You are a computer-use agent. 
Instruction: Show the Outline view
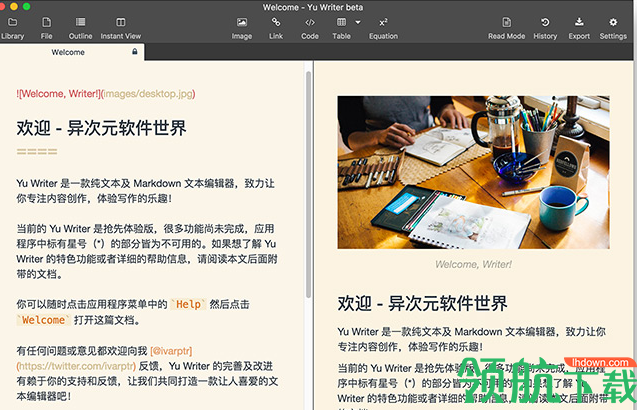(x=80, y=28)
